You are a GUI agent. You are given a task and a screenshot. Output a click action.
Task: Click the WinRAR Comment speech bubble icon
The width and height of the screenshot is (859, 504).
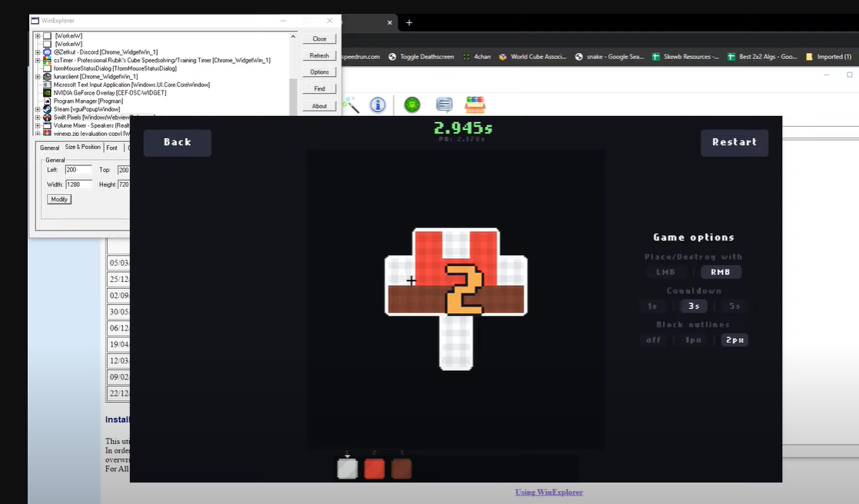click(444, 104)
